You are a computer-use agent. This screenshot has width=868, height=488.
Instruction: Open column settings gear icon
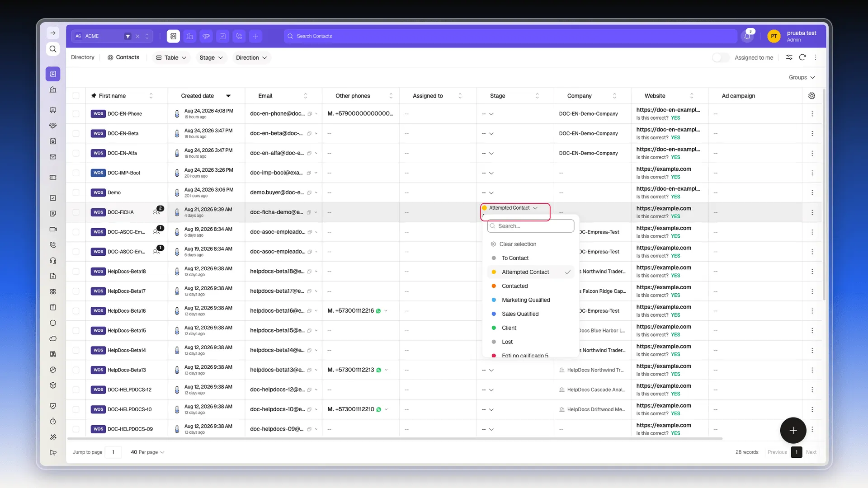pyautogui.click(x=812, y=96)
